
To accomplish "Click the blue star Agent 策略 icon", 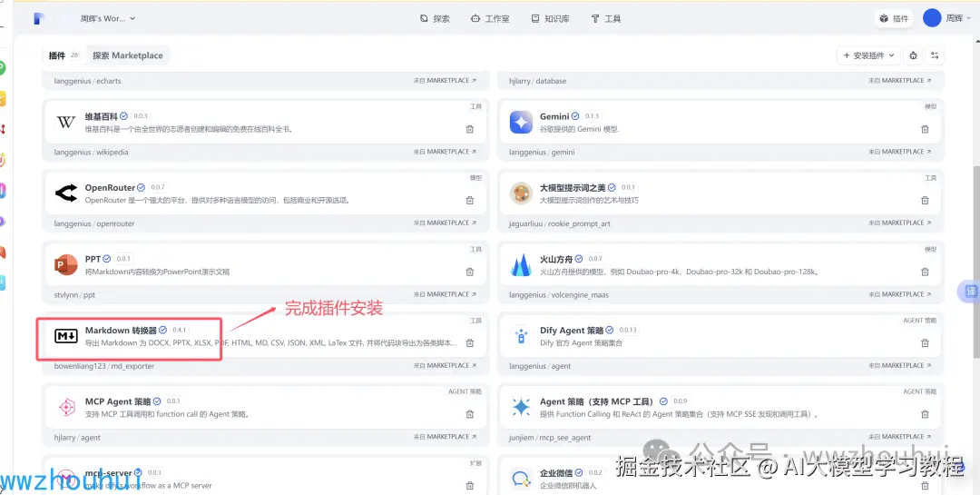I will point(521,408).
